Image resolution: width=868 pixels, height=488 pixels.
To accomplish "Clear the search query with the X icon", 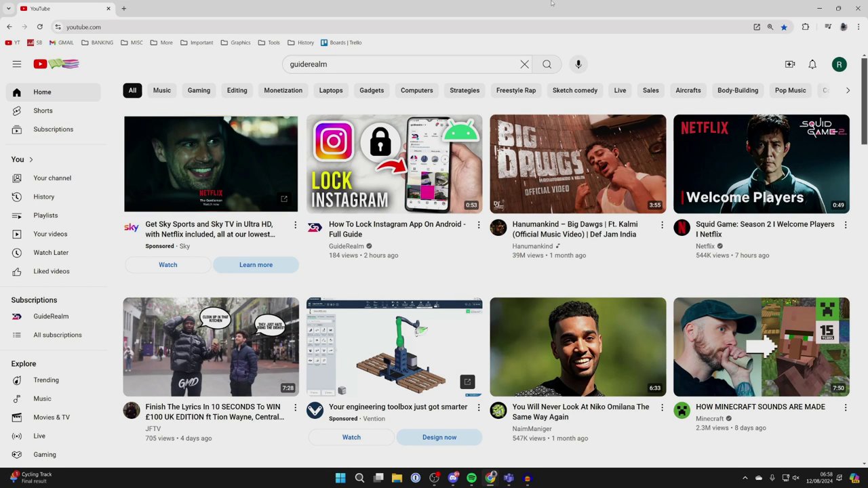I will [x=524, y=64].
